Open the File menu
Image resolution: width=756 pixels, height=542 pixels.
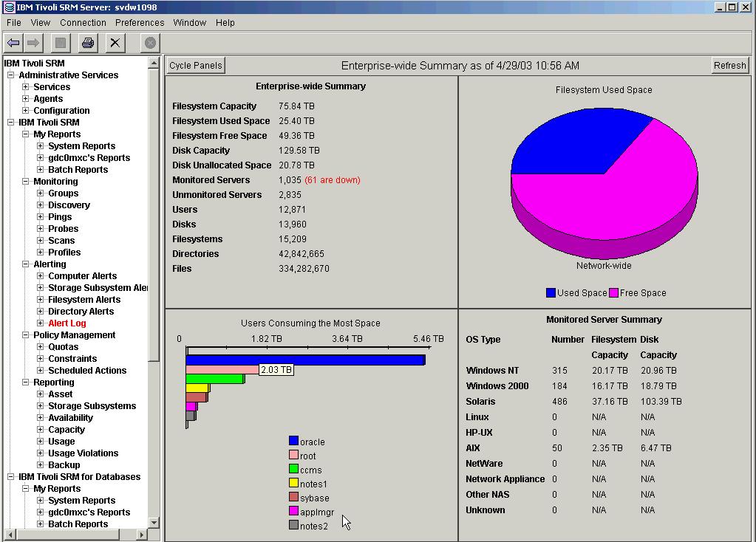click(13, 23)
